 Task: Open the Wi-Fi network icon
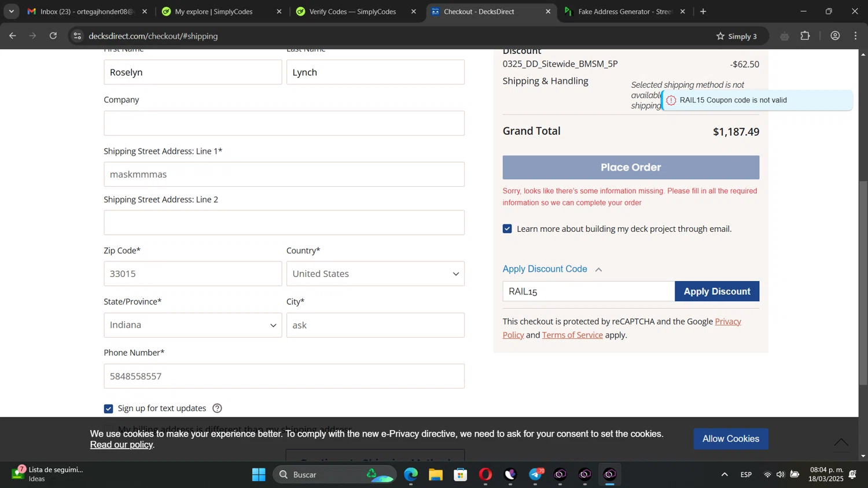coord(767,475)
